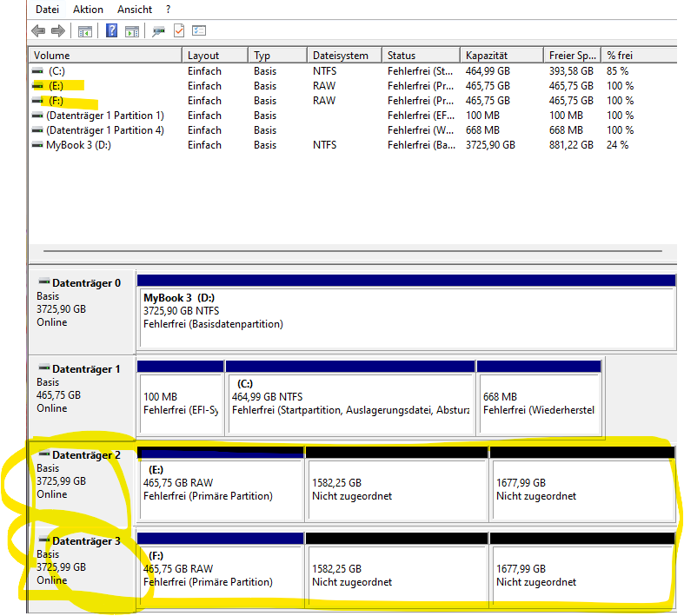Select the Datenträger 0 disk header
This screenshot has height=616, width=684.
(x=82, y=312)
